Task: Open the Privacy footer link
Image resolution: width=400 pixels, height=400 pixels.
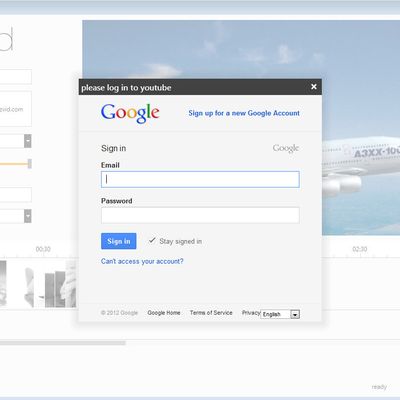Action: pyautogui.click(x=251, y=313)
